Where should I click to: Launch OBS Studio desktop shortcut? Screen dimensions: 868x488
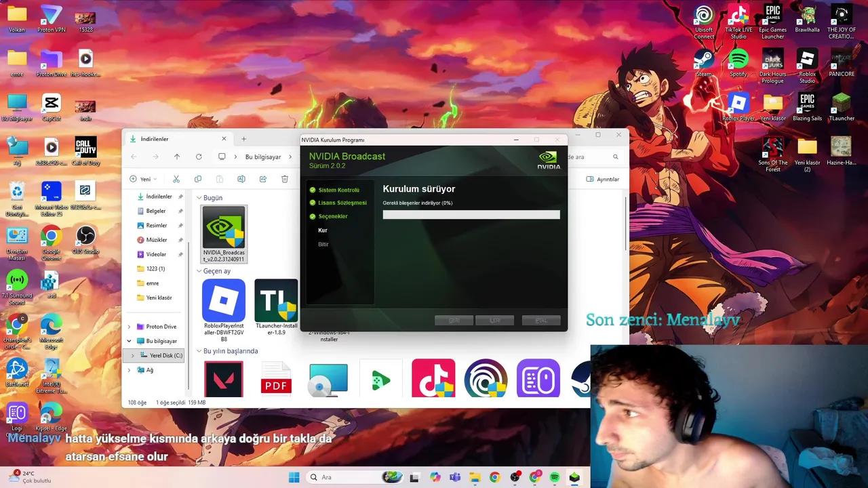click(x=85, y=240)
